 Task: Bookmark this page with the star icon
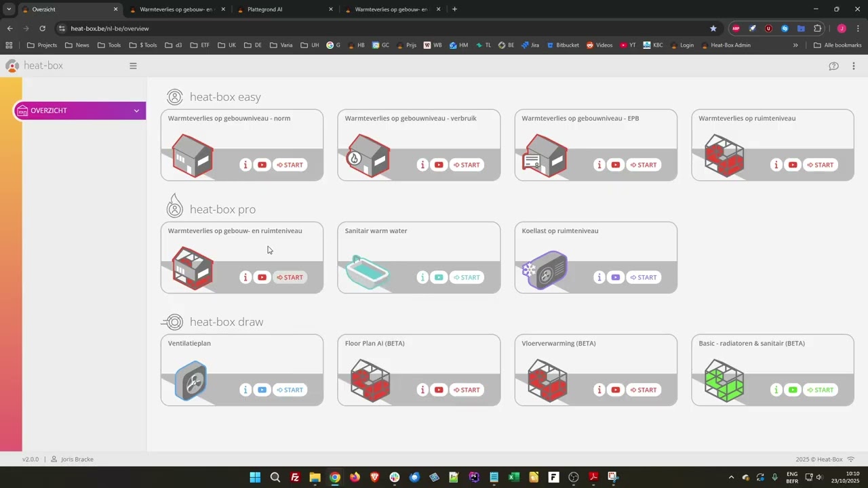click(713, 28)
